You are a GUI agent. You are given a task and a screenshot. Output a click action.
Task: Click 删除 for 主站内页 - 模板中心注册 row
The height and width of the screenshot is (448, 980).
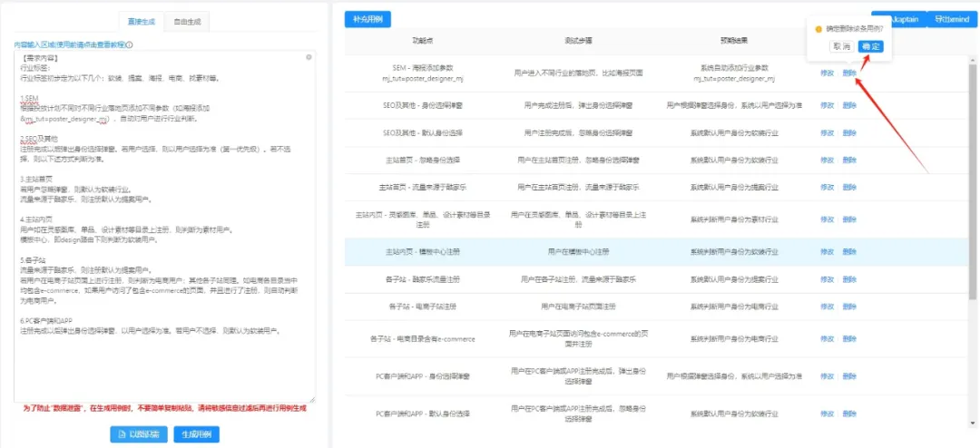pos(849,251)
